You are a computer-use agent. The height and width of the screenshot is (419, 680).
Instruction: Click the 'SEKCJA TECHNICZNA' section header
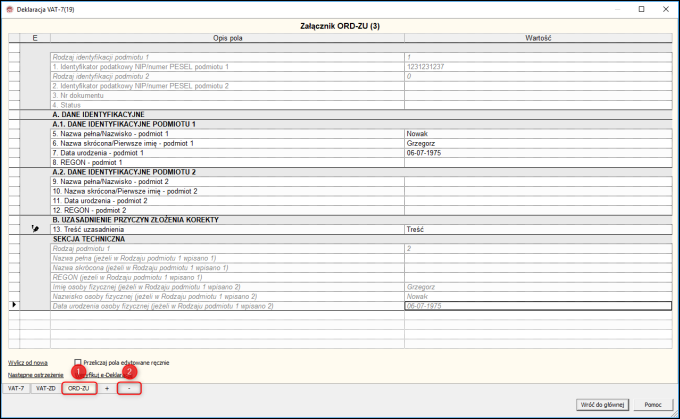[89, 239]
